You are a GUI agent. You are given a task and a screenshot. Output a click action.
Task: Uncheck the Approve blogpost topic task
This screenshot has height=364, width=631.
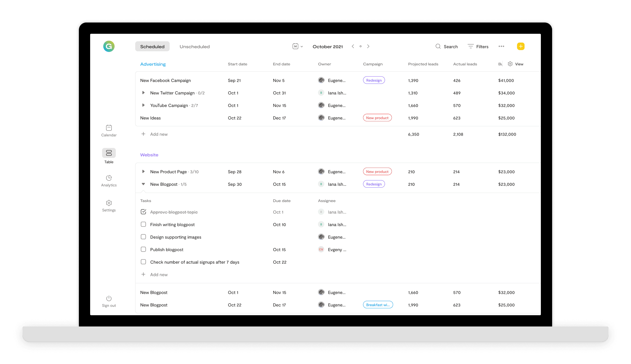click(x=143, y=212)
